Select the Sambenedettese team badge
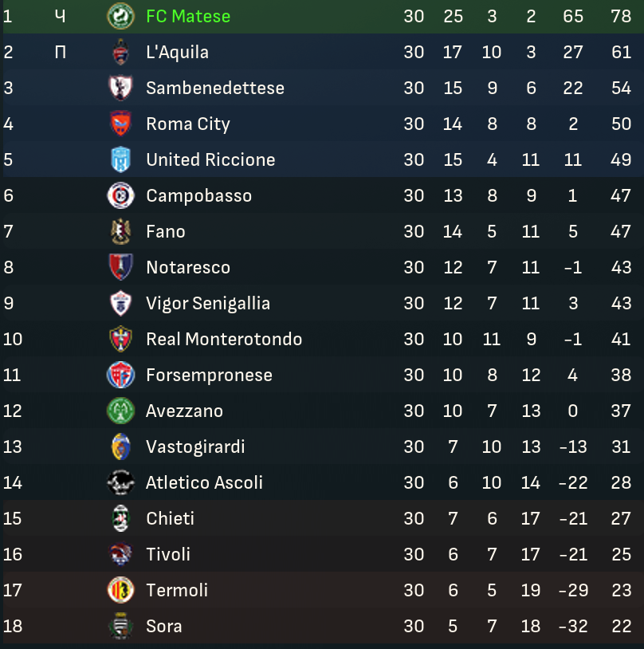The image size is (644, 649). 120,88
